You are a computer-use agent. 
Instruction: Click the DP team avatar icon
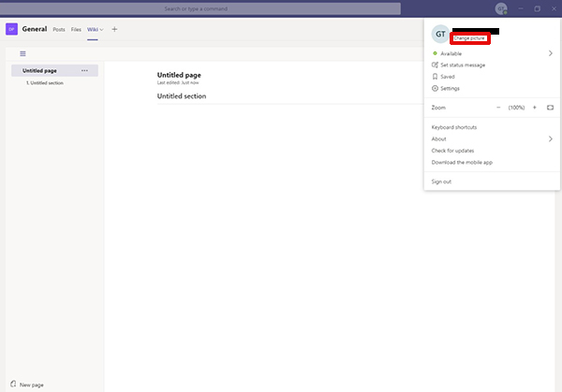coord(12,29)
